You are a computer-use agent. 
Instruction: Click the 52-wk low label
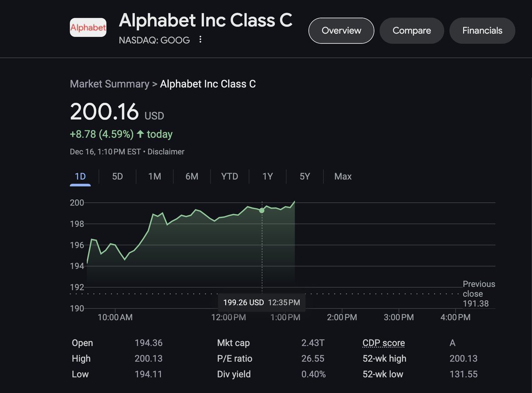click(383, 374)
